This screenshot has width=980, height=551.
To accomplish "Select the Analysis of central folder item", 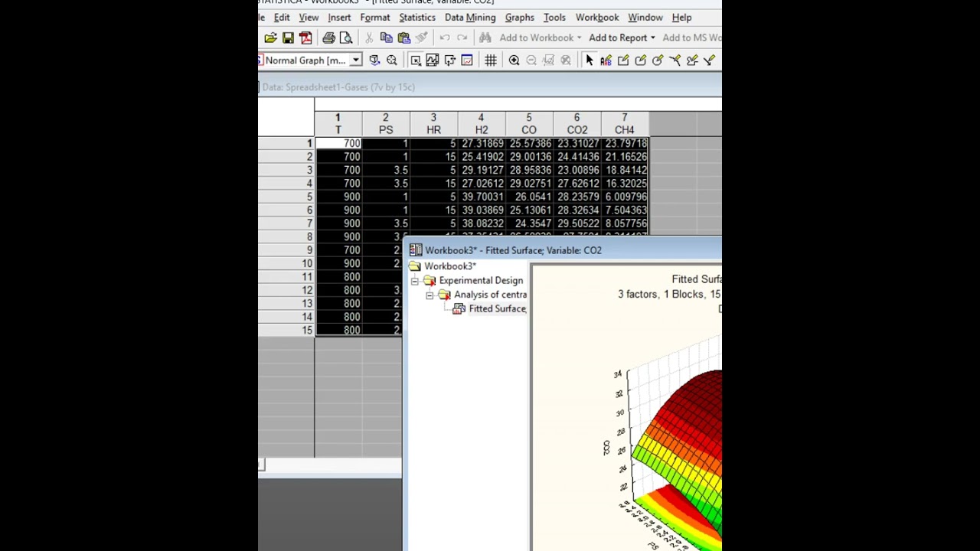I will click(x=490, y=295).
